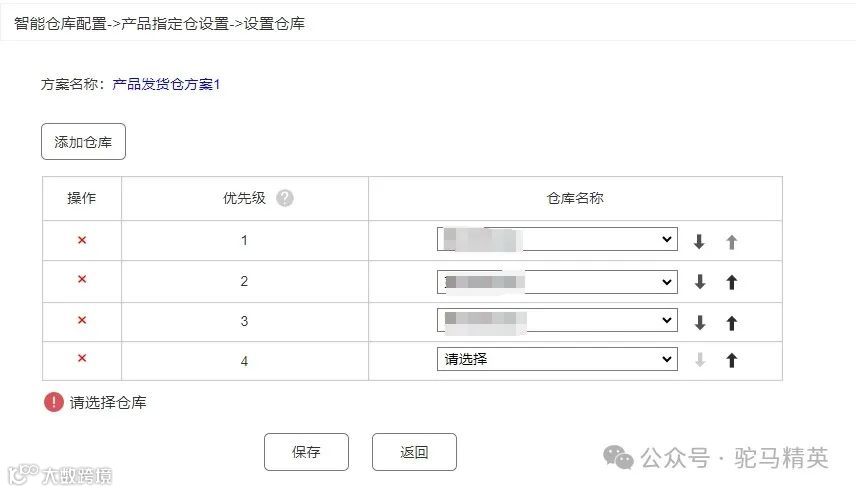
Task: Click the 产品发货仓方案1 plan name
Action: (166, 84)
